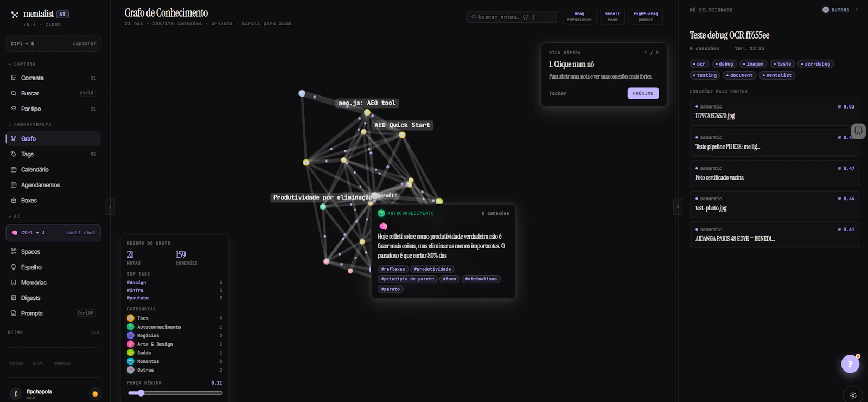Click the mentalist tag chip

[777, 75]
